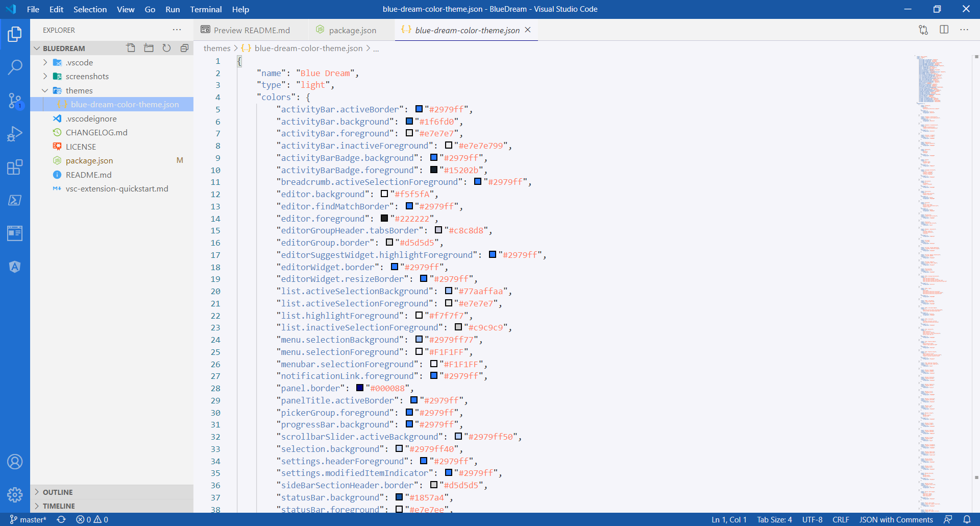The image size is (980, 526).
Task: Open Accounts menu in activity bar
Action: [x=15, y=462]
